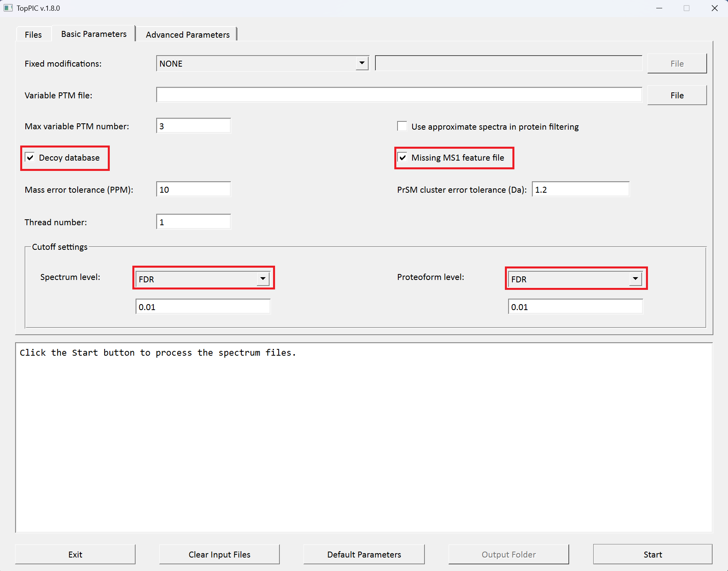Open the Proteoform level cutoff dropdown
The width and height of the screenshot is (728, 571).
[635, 279]
